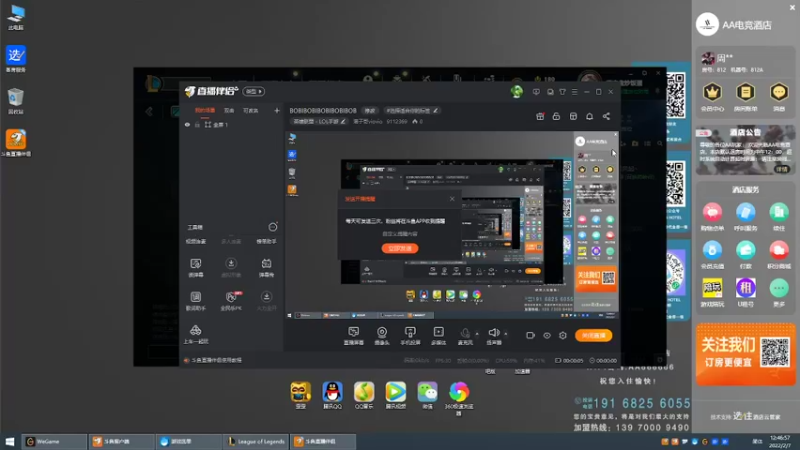
Task: Edit 英雄联盟 game category selector
Action: (319, 121)
